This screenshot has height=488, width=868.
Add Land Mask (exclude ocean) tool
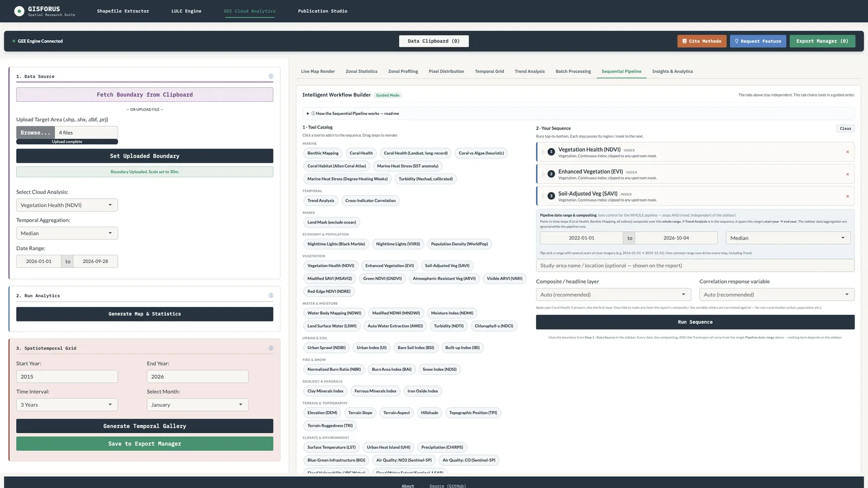pos(331,222)
